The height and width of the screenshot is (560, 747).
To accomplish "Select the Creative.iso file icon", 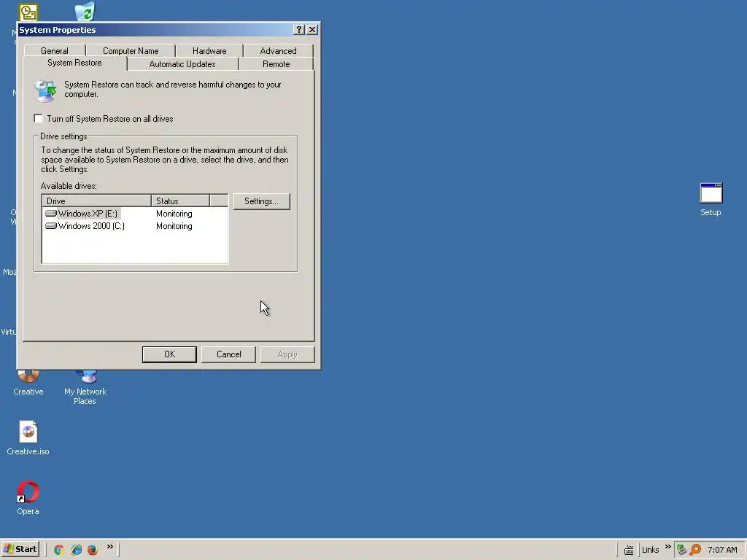I will pos(28,438).
